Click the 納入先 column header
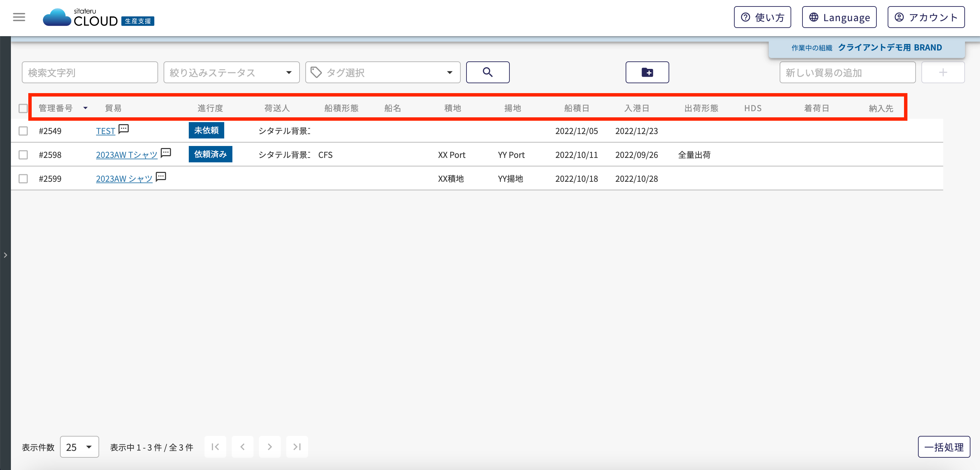 [881, 108]
